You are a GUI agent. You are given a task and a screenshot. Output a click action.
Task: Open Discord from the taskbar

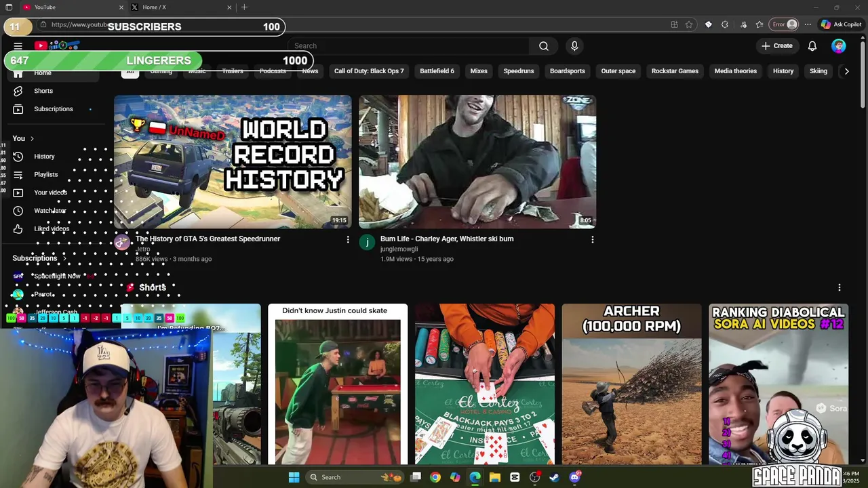coord(575,477)
